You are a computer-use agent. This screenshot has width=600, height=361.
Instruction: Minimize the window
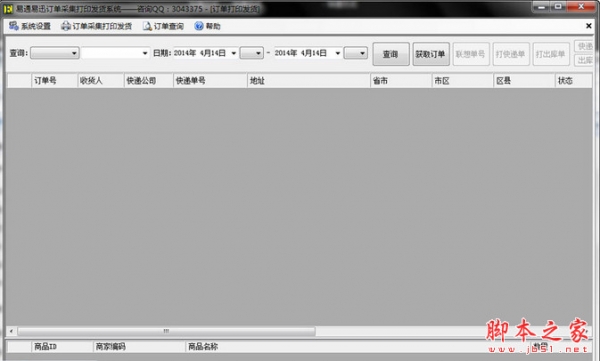pyautogui.click(x=541, y=7)
